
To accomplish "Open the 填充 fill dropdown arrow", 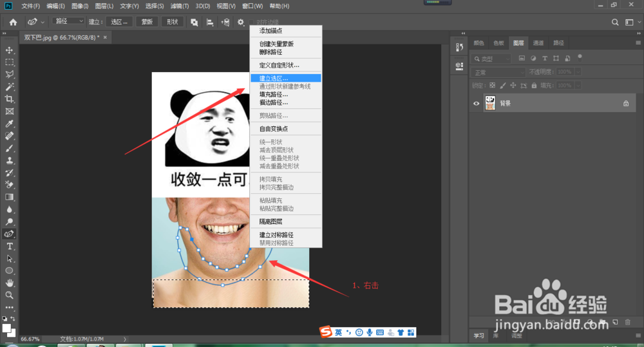I will (x=578, y=86).
